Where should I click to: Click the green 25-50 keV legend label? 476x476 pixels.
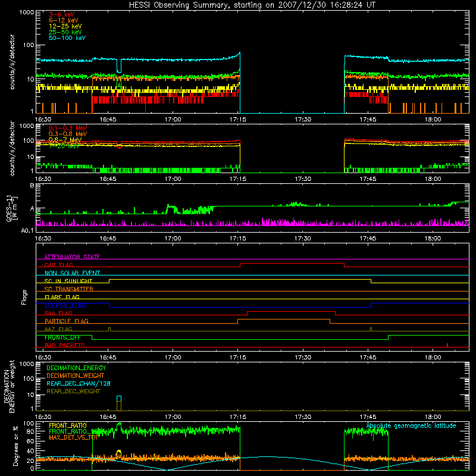coord(65,32)
